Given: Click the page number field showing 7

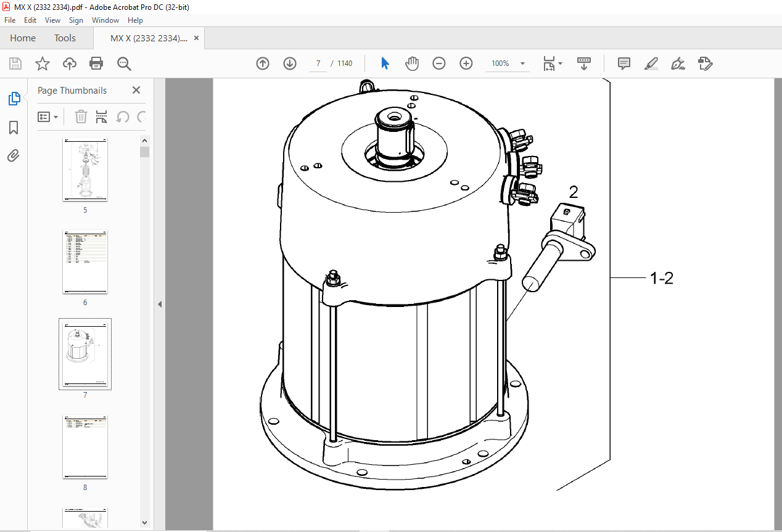Looking at the screenshot, I should tap(318, 63).
